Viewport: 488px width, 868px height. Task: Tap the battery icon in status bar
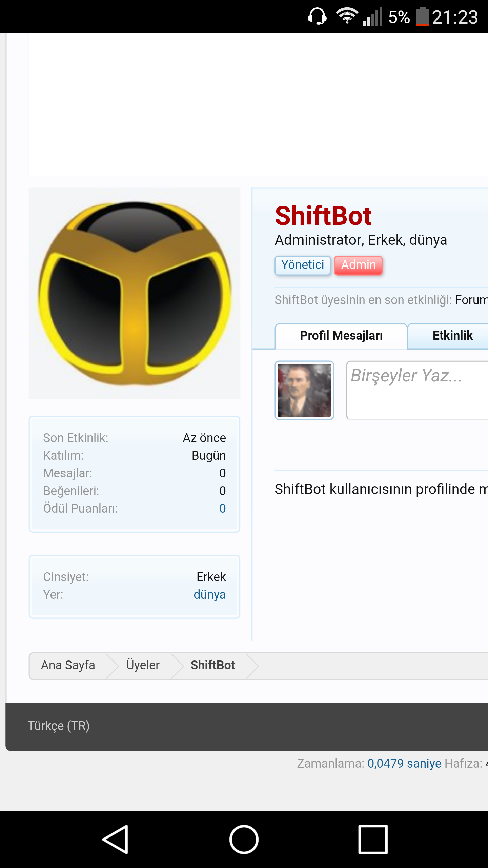(422, 16)
